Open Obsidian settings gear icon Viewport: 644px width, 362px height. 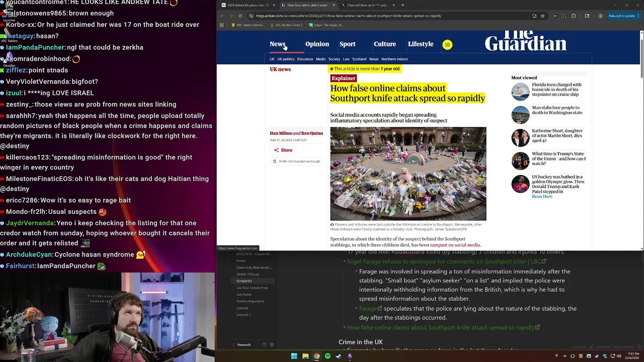[x=272, y=345]
